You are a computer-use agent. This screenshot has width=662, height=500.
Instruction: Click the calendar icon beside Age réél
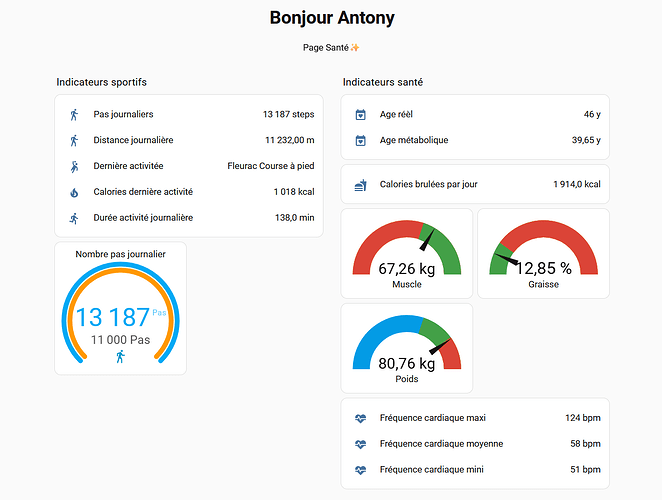coord(360,115)
